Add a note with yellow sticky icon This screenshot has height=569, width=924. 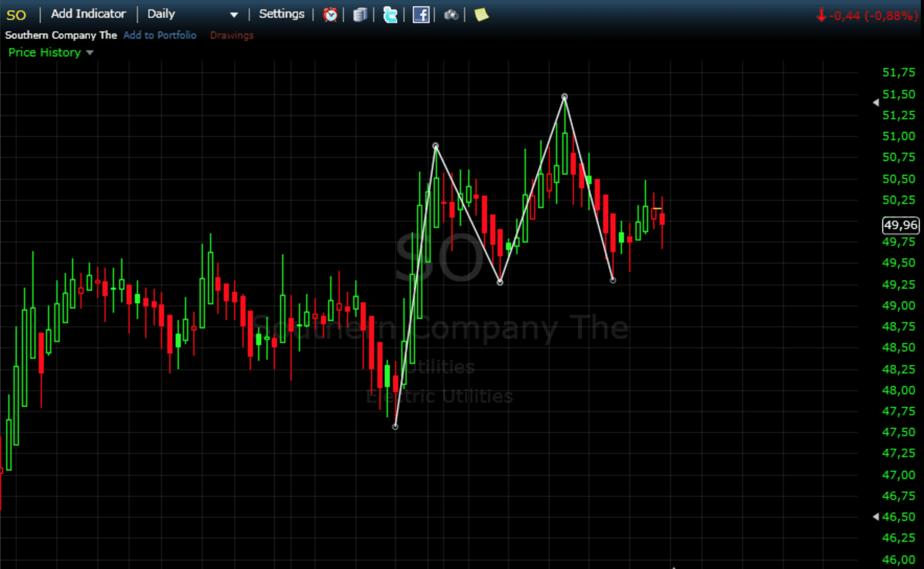(x=481, y=15)
